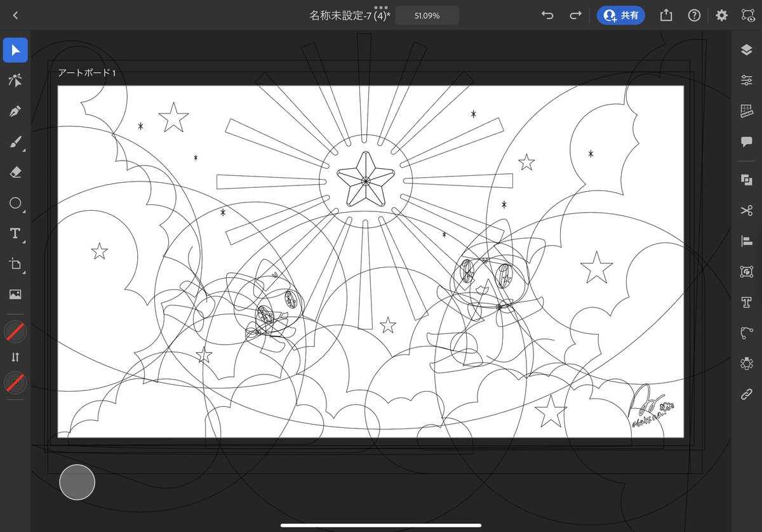
Task: Open the document title 名称未設定-7 (4)*
Action: tap(350, 15)
